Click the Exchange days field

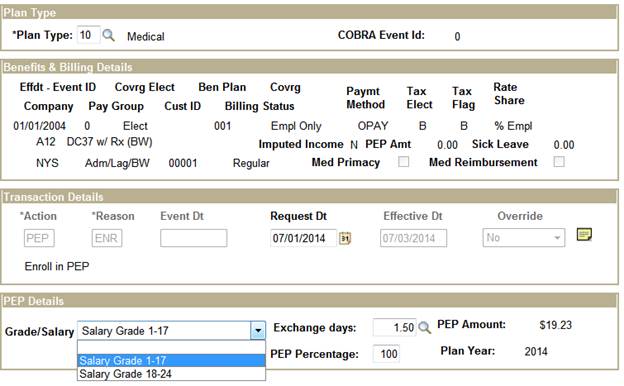(x=394, y=328)
